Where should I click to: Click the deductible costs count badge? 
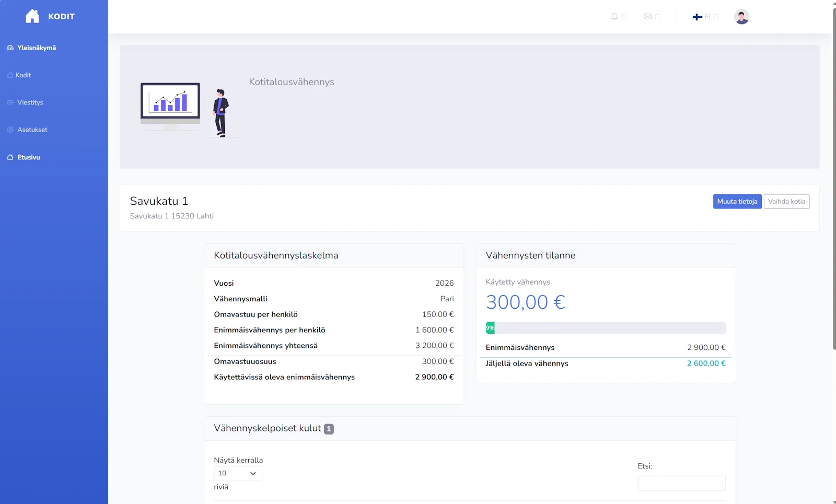[329, 429]
